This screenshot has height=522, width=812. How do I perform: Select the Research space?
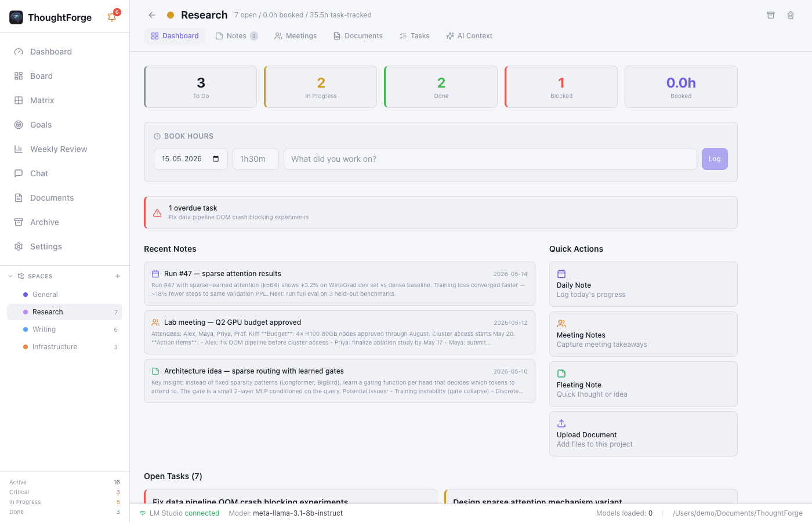[65, 312]
